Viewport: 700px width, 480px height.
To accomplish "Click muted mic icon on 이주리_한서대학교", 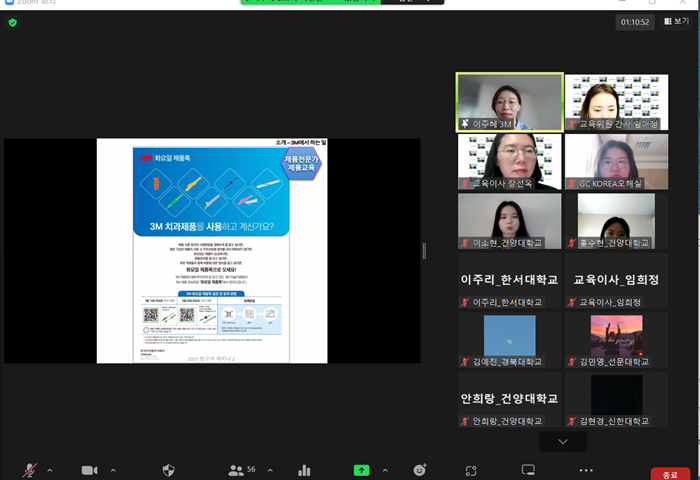I will pyautogui.click(x=465, y=302).
